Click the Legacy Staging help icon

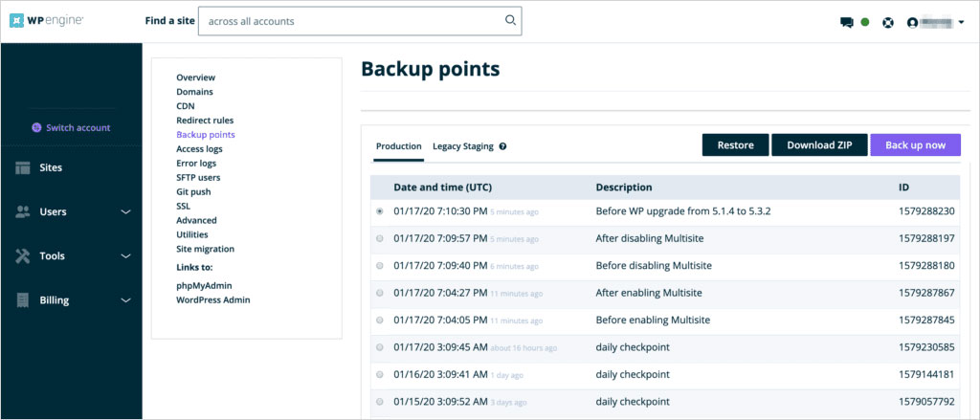(502, 146)
